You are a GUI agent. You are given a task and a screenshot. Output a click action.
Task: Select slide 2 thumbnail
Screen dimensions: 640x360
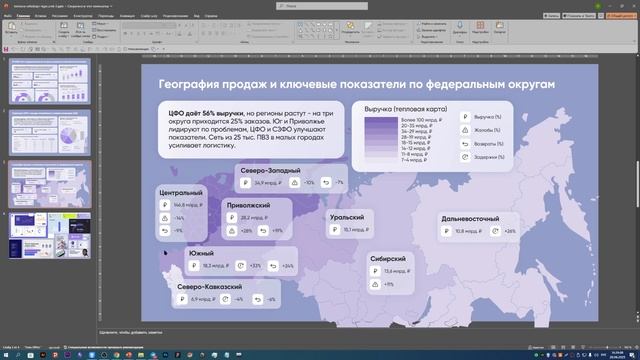click(50, 133)
